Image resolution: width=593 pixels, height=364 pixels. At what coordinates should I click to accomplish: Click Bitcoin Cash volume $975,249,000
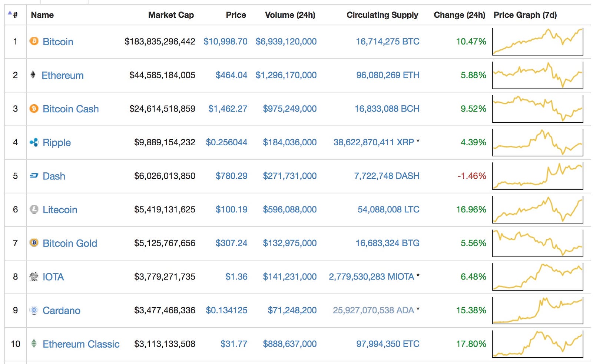point(290,109)
